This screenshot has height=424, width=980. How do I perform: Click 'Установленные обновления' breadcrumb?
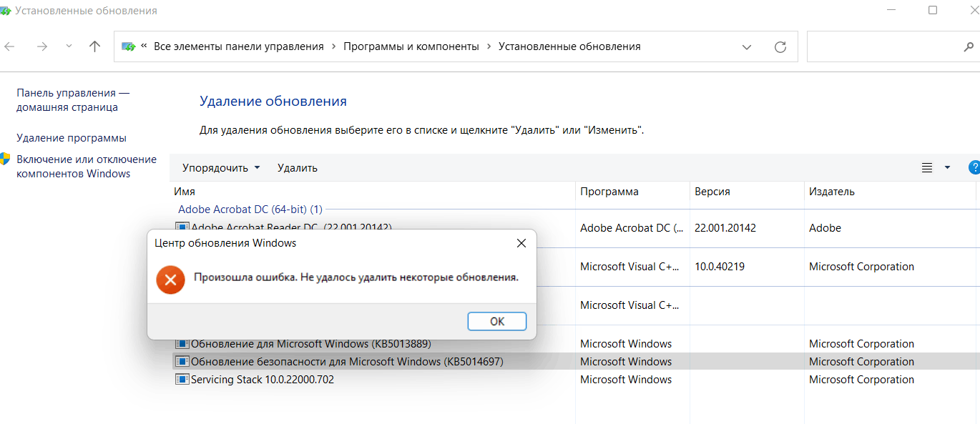click(x=569, y=46)
